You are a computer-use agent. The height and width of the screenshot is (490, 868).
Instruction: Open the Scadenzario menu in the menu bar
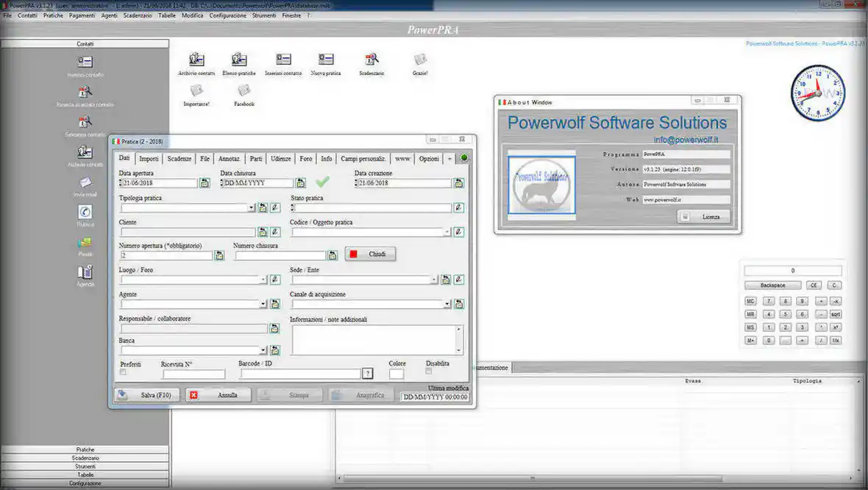138,15
